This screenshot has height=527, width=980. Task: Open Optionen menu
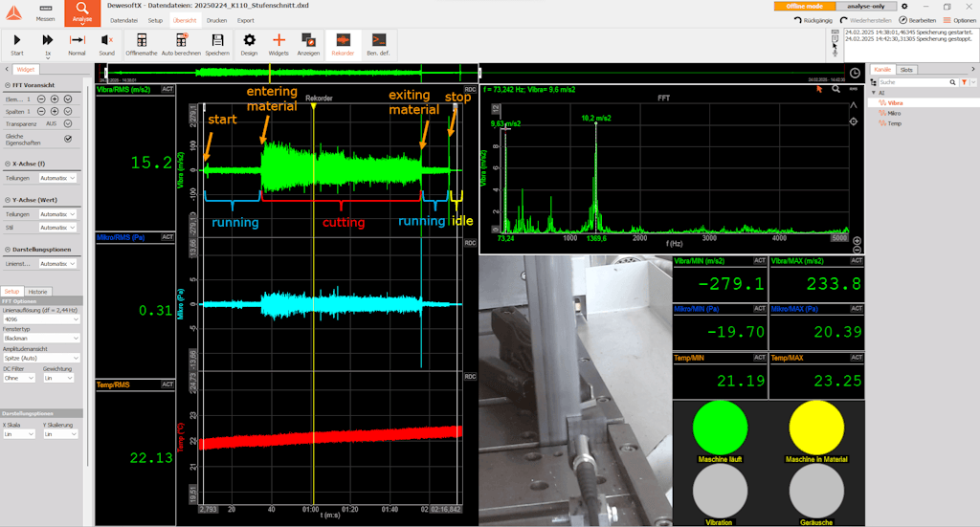[x=960, y=20]
